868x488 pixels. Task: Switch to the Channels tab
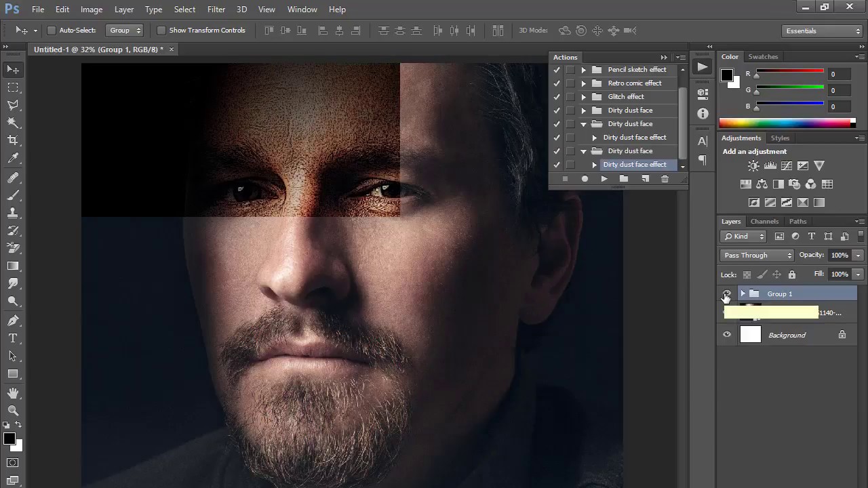(764, 222)
